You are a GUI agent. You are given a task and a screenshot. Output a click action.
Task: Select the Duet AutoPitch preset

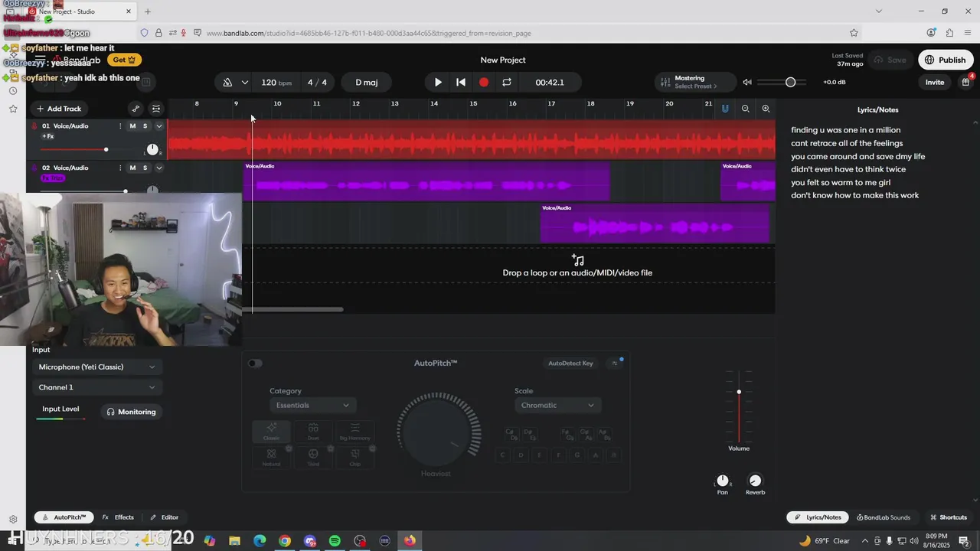[313, 432]
